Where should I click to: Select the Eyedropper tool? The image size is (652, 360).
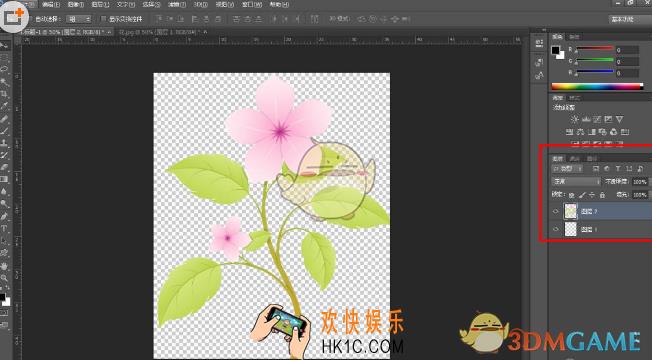[5, 106]
